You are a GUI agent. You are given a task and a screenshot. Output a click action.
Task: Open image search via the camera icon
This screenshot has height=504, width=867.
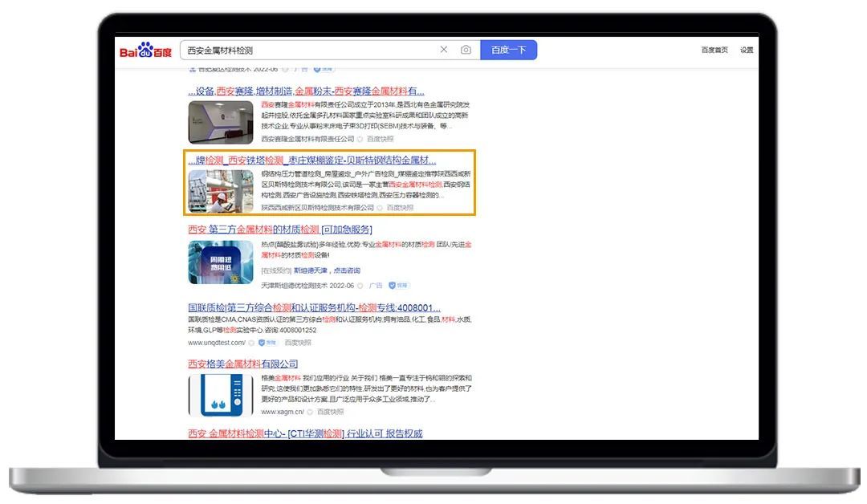tap(466, 50)
